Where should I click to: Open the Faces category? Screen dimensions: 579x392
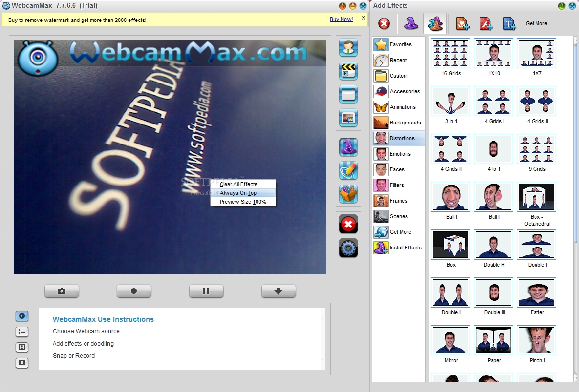pyautogui.click(x=399, y=169)
